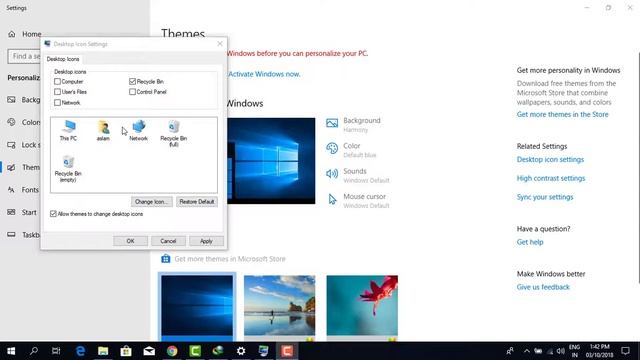Select the Recycle Bin (full) icon

(x=173, y=133)
